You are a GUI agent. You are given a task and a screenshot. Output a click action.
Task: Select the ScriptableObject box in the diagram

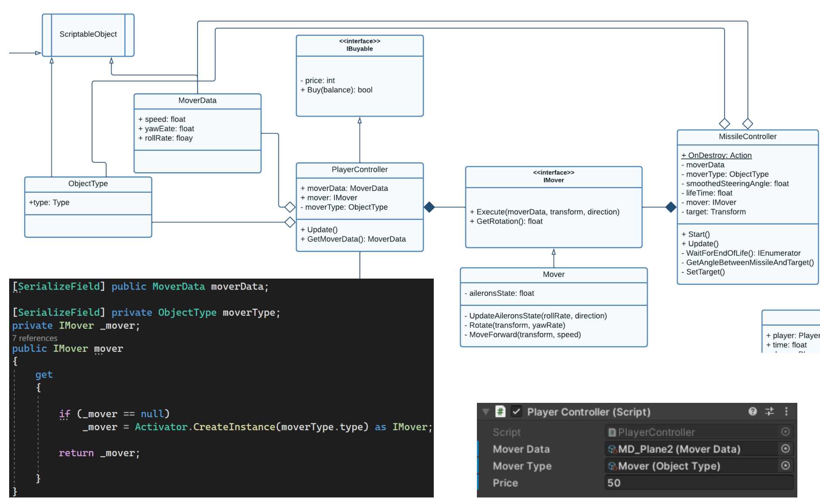tap(88, 34)
